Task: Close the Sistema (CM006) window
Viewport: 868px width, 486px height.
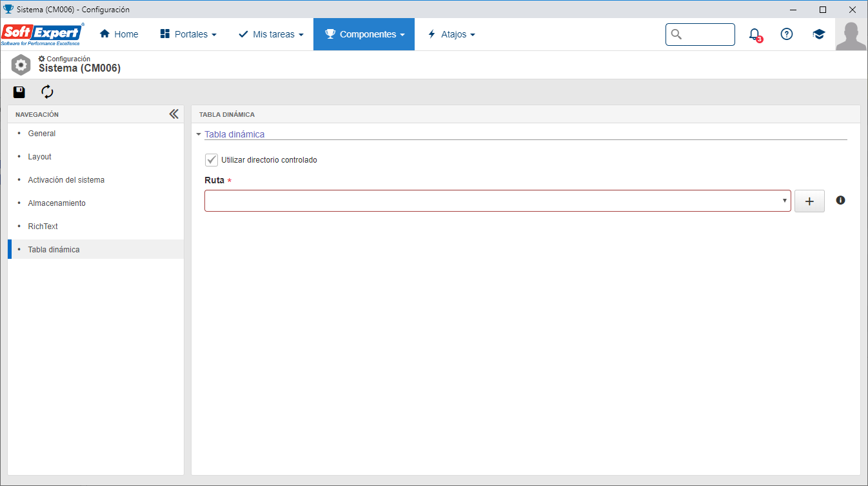Action: tap(853, 9)
